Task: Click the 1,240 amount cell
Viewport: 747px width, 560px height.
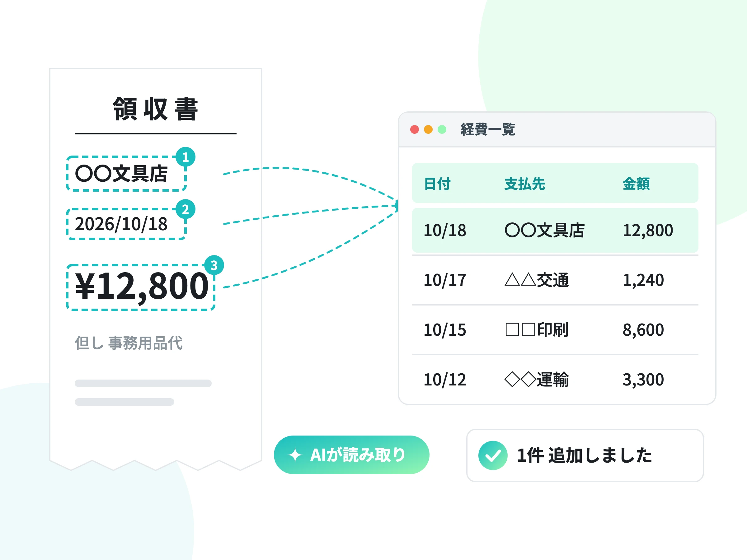Action: pos(643,280)
